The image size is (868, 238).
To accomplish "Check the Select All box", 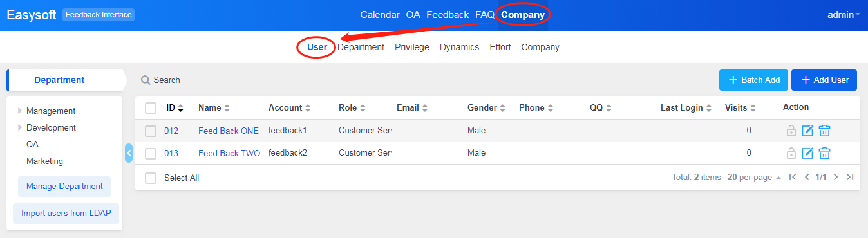I will click(x=151, y=178).
